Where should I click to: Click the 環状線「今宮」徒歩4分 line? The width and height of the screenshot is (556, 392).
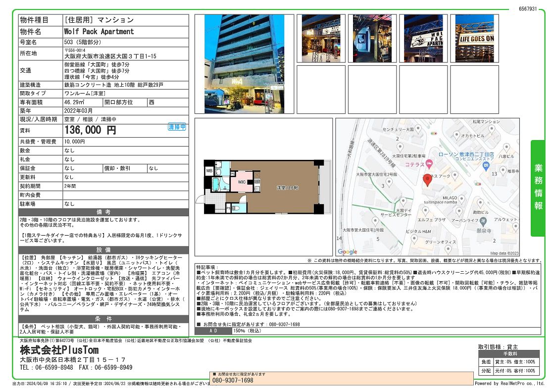click(92, 77)
